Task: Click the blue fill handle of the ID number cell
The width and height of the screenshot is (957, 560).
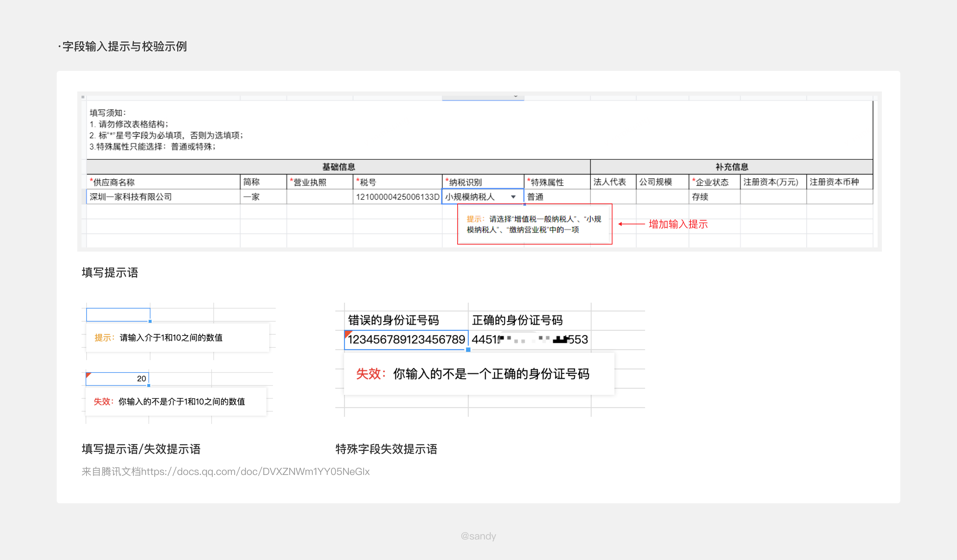Action: point(468,350)
